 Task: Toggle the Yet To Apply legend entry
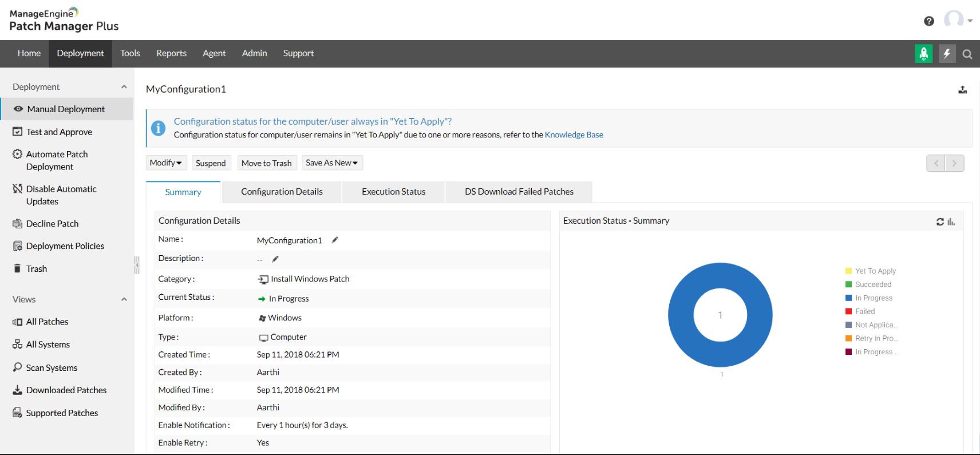point(870,271)
